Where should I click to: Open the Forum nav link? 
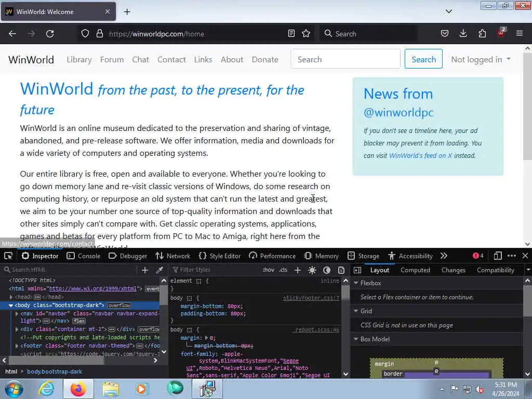tap(112, 59)
